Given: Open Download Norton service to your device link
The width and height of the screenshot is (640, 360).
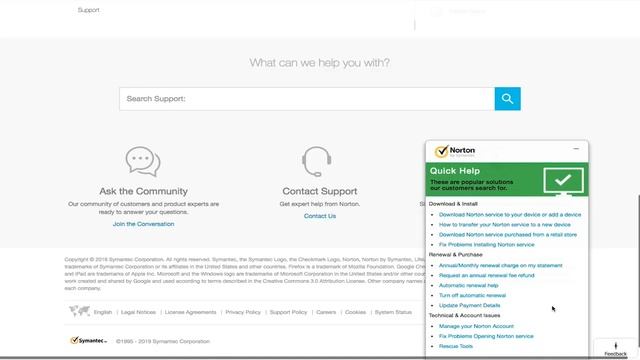Looking at the screenshot, I should pos(510,215).
